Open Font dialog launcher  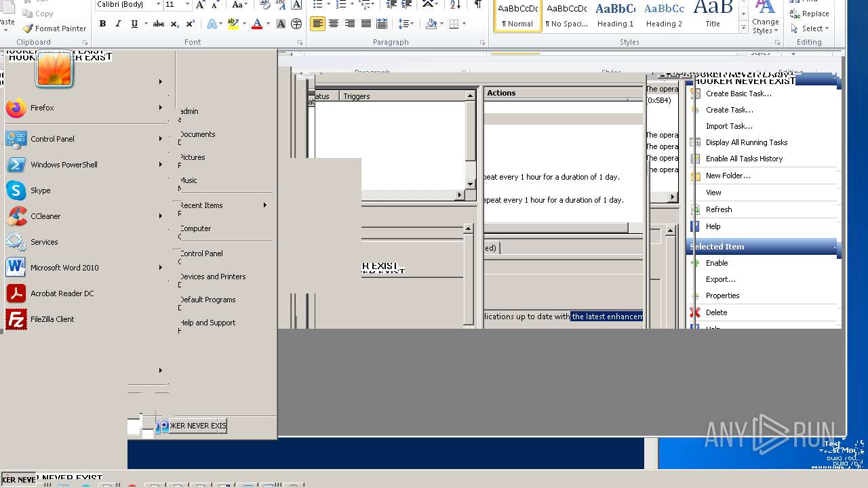(300, 43)
